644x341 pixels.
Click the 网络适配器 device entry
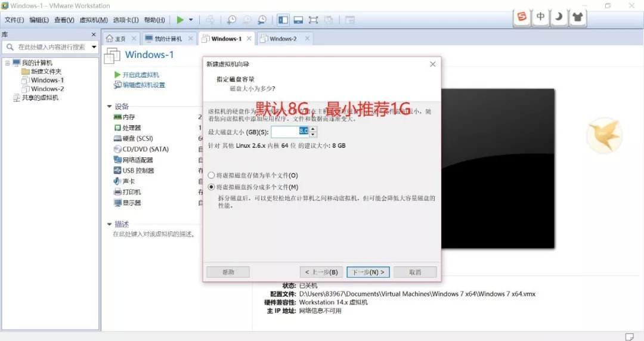[x=138, y=160]
